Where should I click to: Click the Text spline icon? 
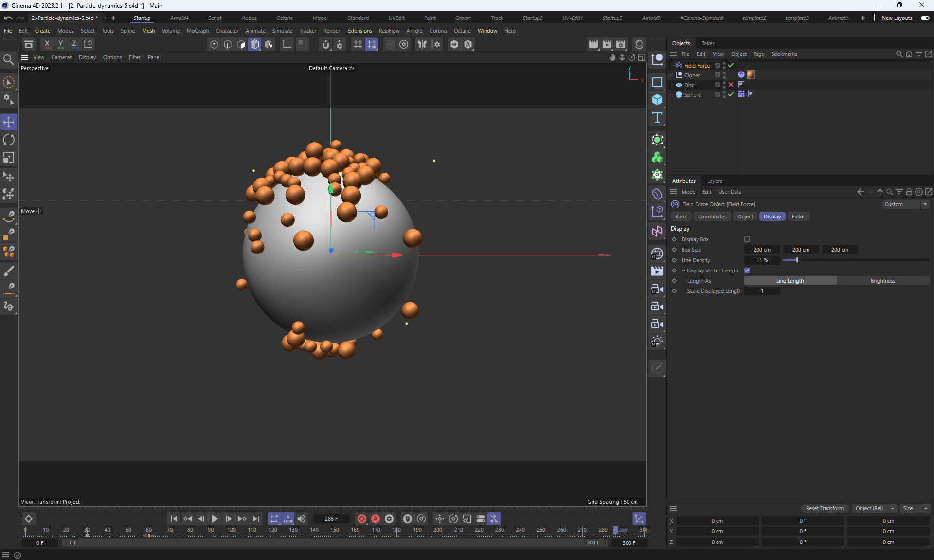coord(657,117)
